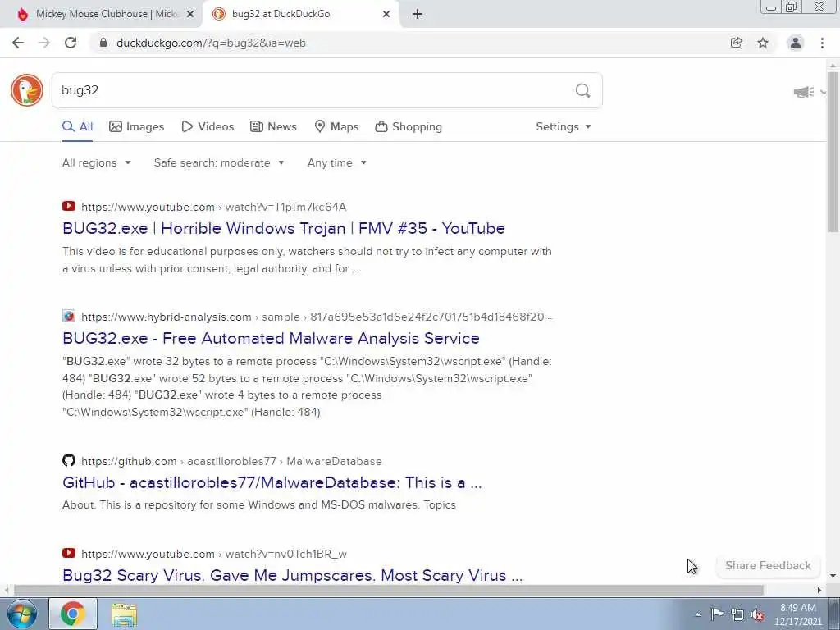Click the taskbar clock showing 8:49 AM

click(x=797, y=614)
